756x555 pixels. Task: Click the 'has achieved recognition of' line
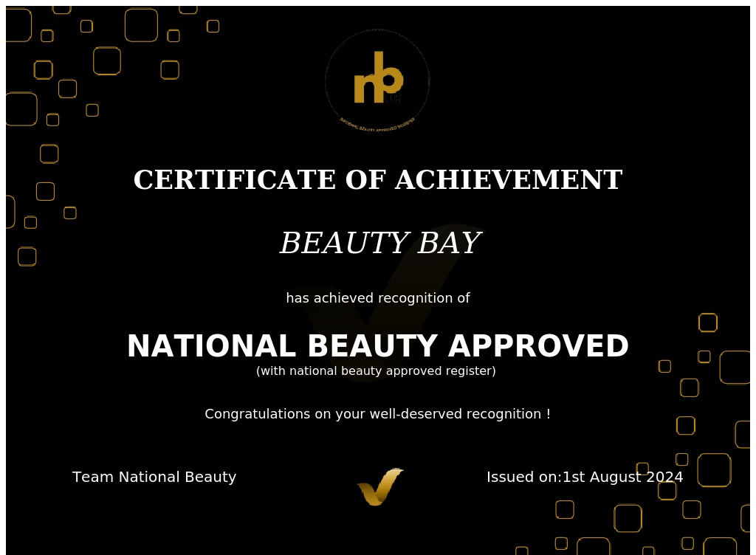pyautogui.click(x=377, y=298)
